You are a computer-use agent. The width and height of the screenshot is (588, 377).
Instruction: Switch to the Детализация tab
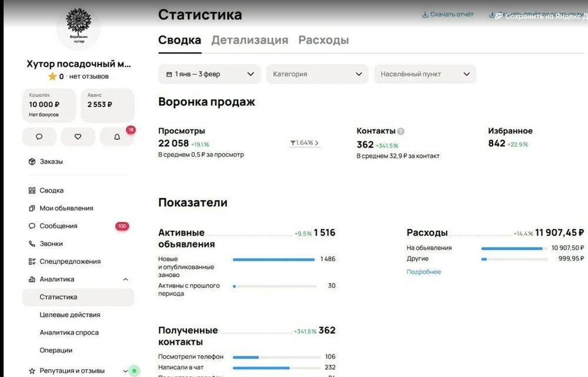click(250, 40)
